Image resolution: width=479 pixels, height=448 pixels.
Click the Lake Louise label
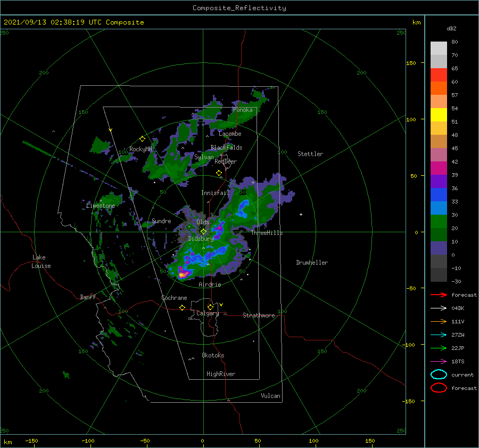tap(41, 262)
